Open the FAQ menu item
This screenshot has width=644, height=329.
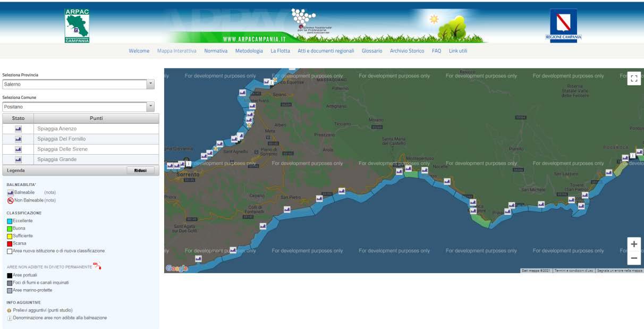click(x=437, y=51)
